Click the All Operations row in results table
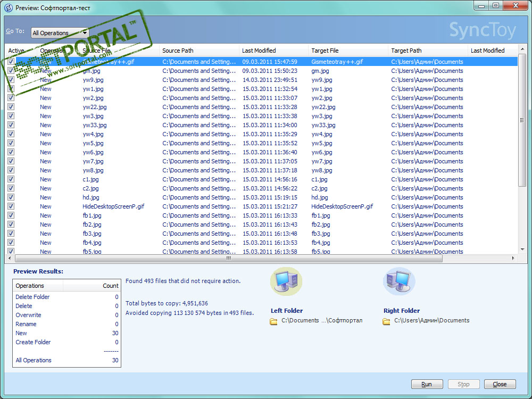532x399 pixels. tap(67, 360)
